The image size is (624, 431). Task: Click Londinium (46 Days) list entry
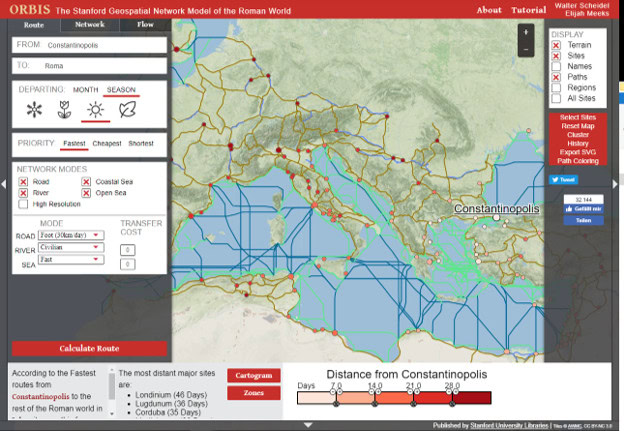click(x=171, y=395)
